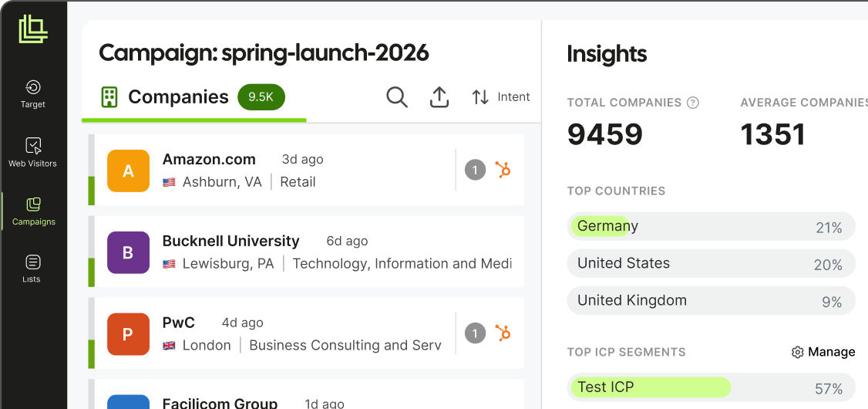Image resolution: width=868 pixels, height=409 pixels.
Task: Click the count badge 1 on PwC row
Action: click(x=475, y=333)
